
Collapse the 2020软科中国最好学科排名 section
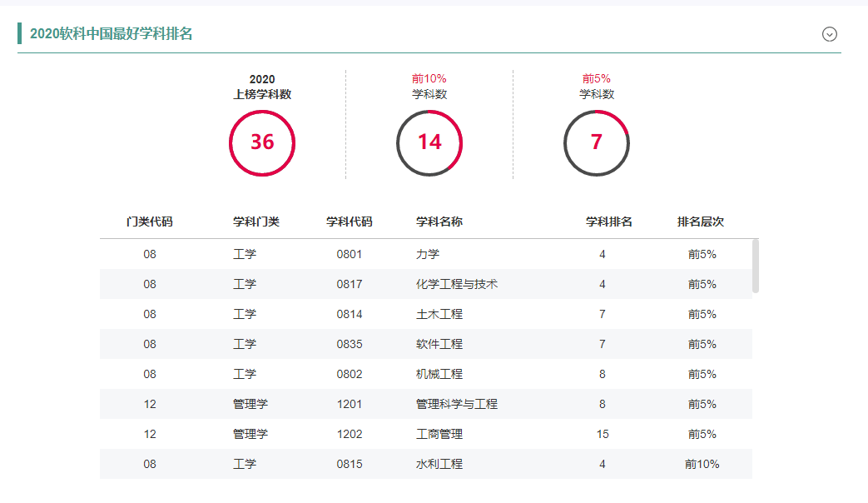[829, 34]
